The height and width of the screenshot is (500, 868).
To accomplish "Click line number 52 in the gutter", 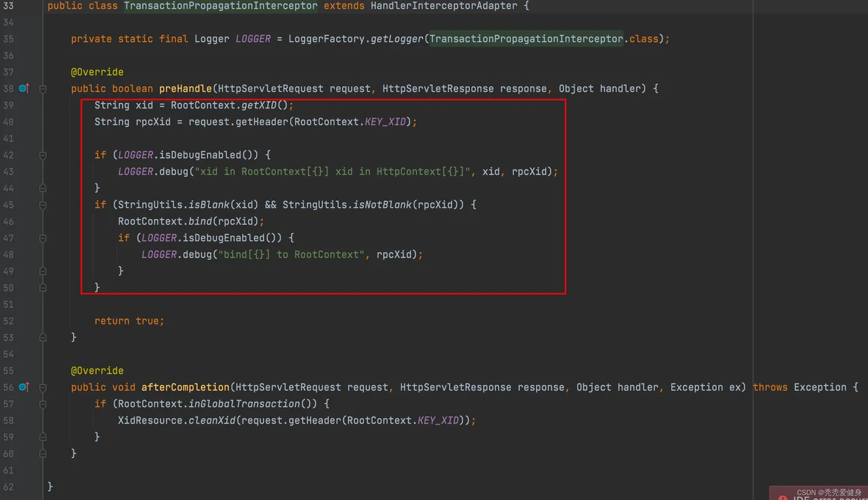I will (x=9, y=321).
